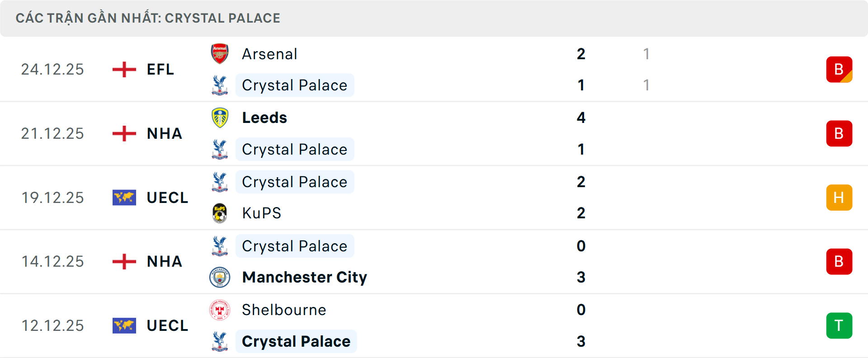Select the Crystal Palace crest beside Arsenal match

click(220, 85)
